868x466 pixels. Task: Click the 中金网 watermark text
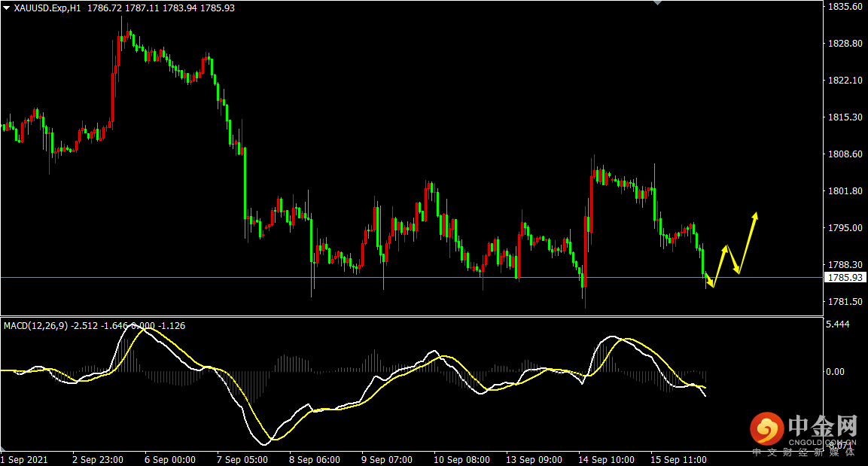[x=823, y=425]
